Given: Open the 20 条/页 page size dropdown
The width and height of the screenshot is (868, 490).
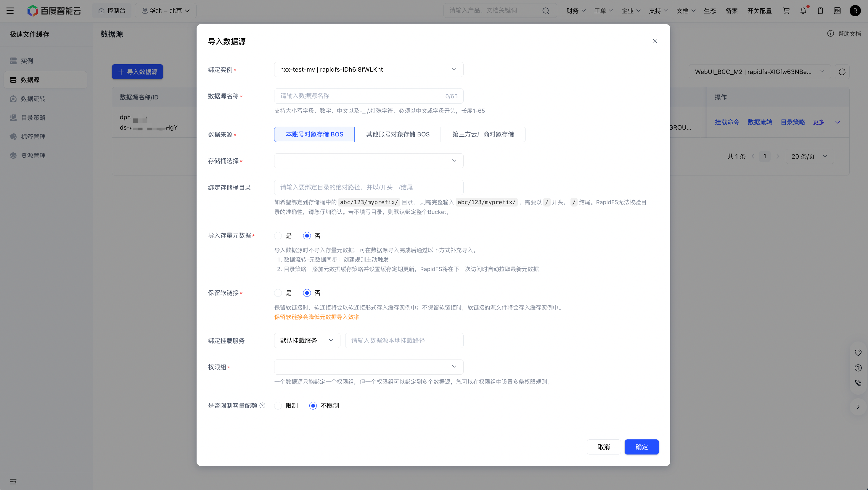Looking at the screenshot, I should [810, 156].
